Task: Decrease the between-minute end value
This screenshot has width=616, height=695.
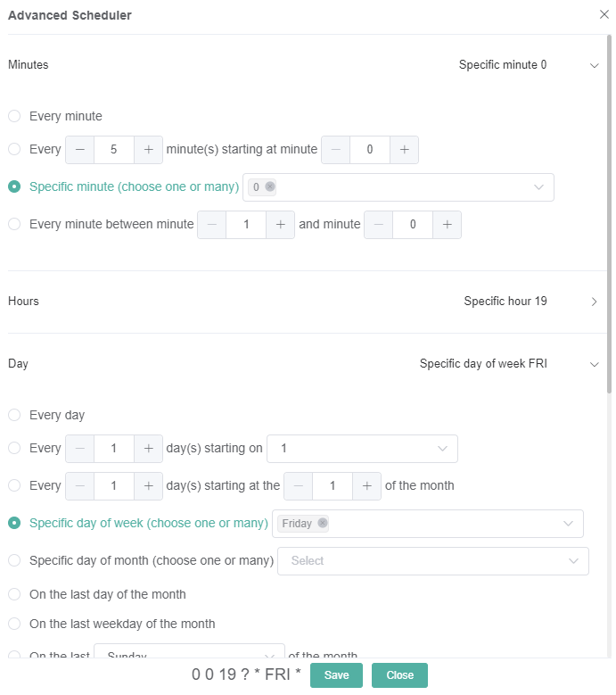Action: [379, 225]
